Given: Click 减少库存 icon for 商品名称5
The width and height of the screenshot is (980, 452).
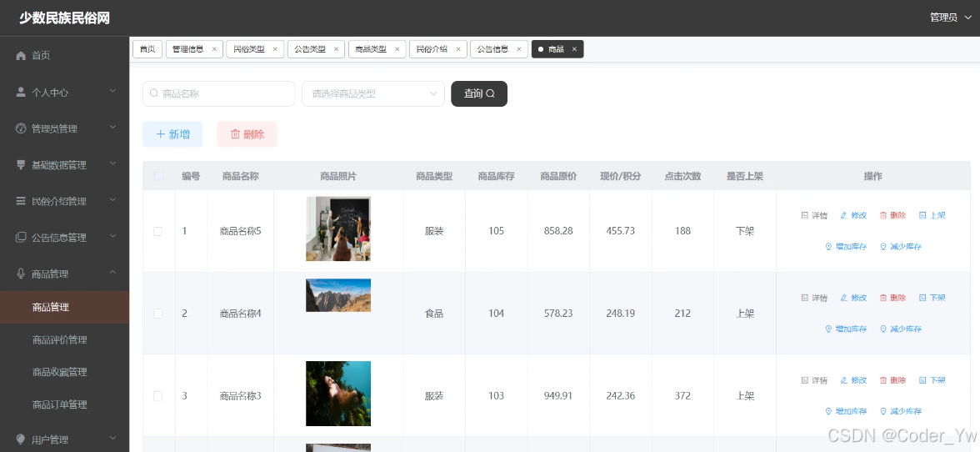Looking at the screenshot, I should pyautogui.click(x=883, y=246).
